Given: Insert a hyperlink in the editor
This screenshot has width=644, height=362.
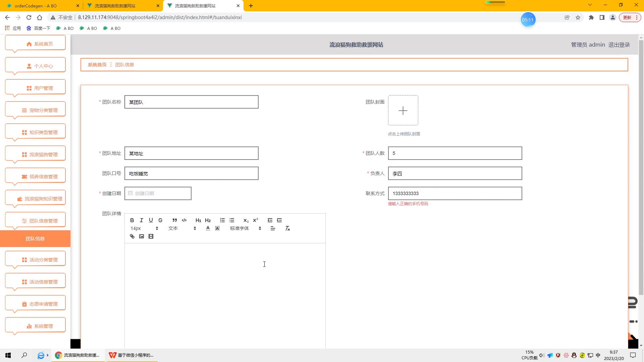Looking at the screenshot, I should pyautogui.click(x=131, y=236).
